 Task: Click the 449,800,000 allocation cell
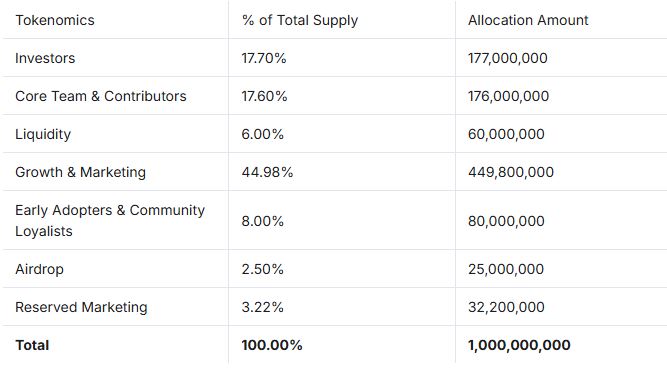511,172
